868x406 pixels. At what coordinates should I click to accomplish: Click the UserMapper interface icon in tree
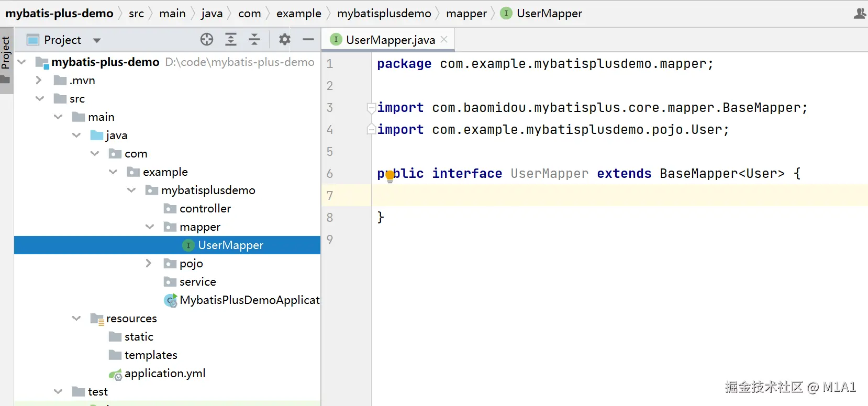pos(188,245)
